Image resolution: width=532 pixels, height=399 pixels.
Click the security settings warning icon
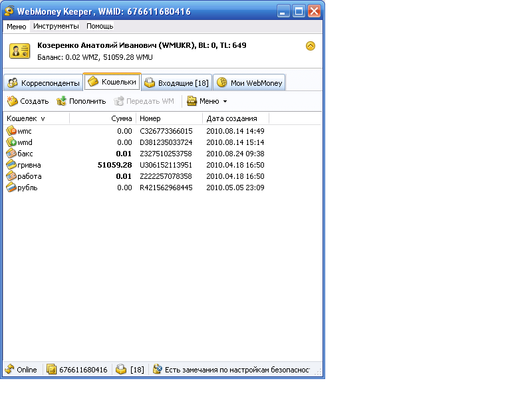157,370
